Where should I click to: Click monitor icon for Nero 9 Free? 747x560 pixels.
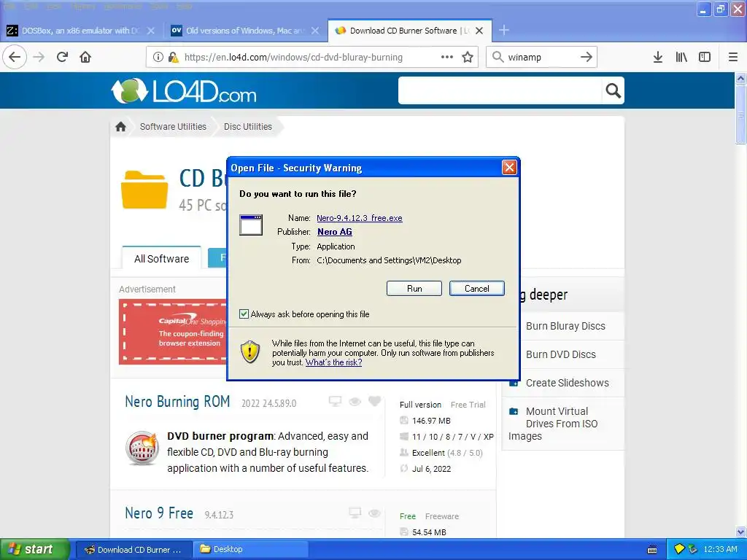(355, 513)
